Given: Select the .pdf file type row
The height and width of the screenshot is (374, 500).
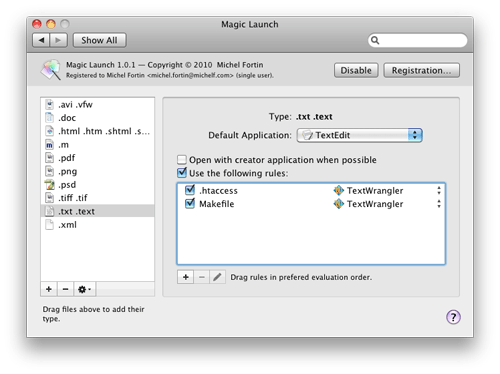Looking at the screenshot, I should click(x=97, y=158).
